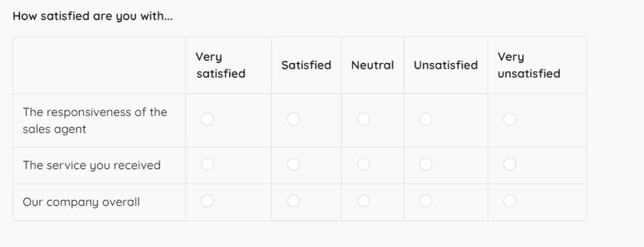Rate Our company overall as Very unsatisfied
Screen dimensions: 644x247
coord(509,201)
